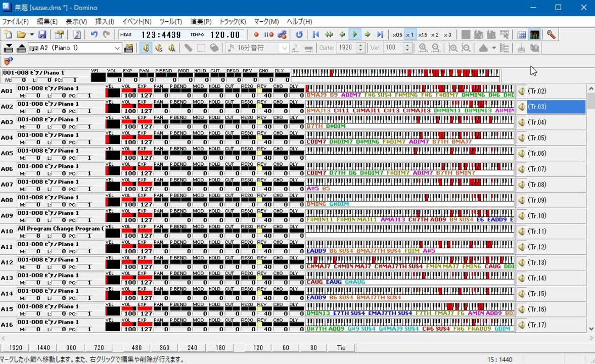This screenshot has height=364, width=595.
Task: Open the 挿入(I) menu
Action: 105,22
